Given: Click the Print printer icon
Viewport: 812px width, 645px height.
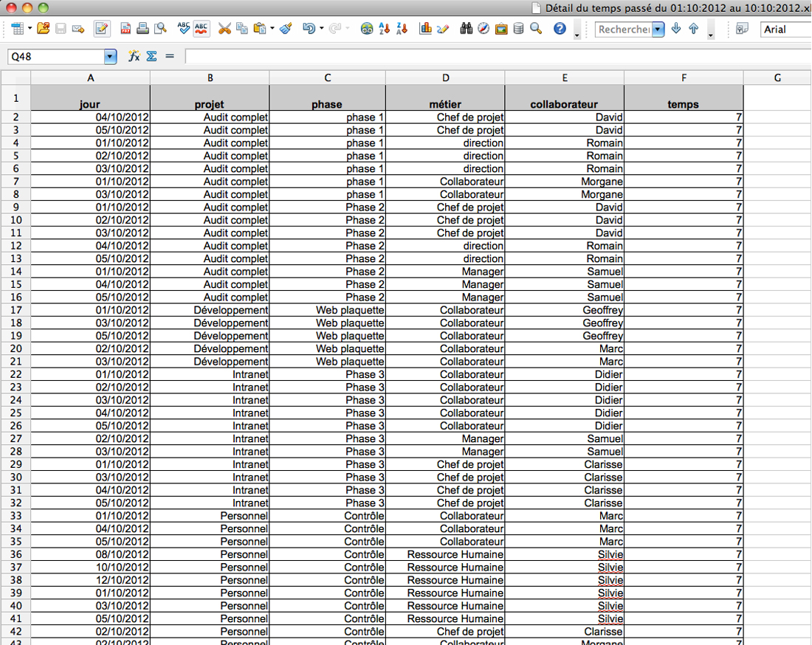Looking at the screenshot, I should tap(142, 29).
